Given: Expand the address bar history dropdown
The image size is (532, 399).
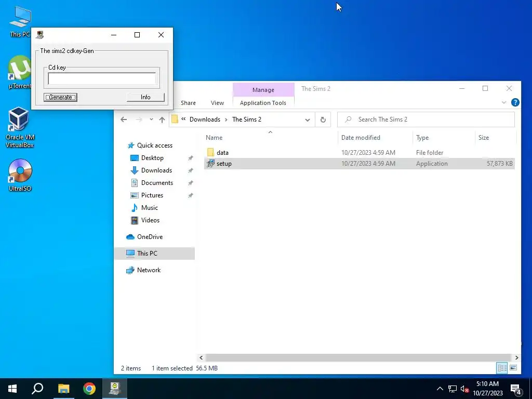Looking at the screenshot, I should [308, 120].
